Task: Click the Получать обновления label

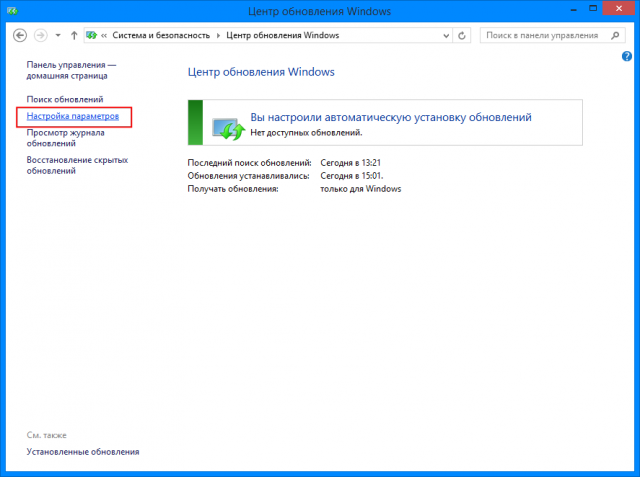Action: pos(233,189)
